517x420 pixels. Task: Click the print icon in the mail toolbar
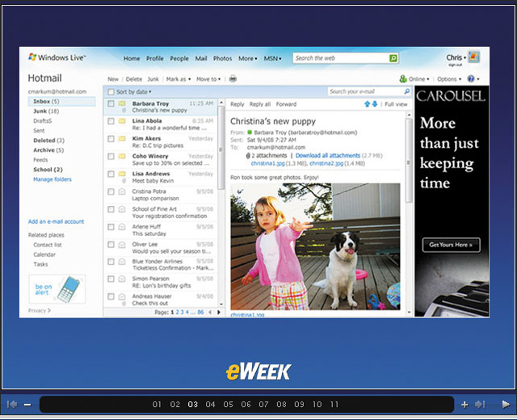click(x=233, y=79)
